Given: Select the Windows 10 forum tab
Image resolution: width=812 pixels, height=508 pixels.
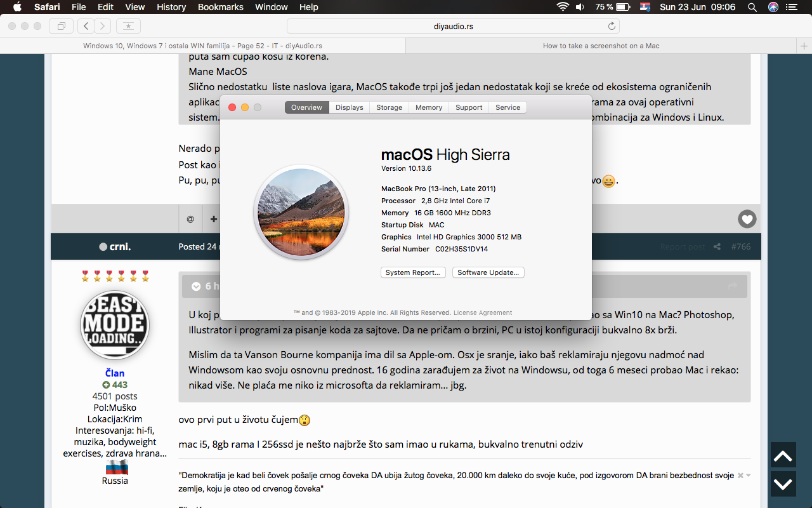Looking at the screenshot, I should point(203,46).
